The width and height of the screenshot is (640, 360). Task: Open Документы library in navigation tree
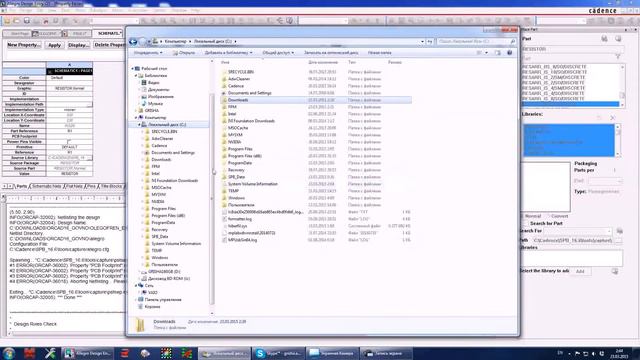[158, 90]
